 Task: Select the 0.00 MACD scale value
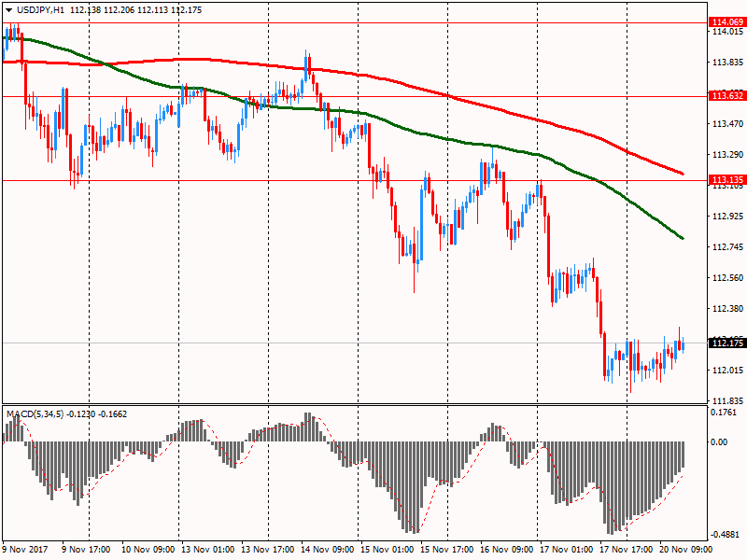tap(719, 442)
